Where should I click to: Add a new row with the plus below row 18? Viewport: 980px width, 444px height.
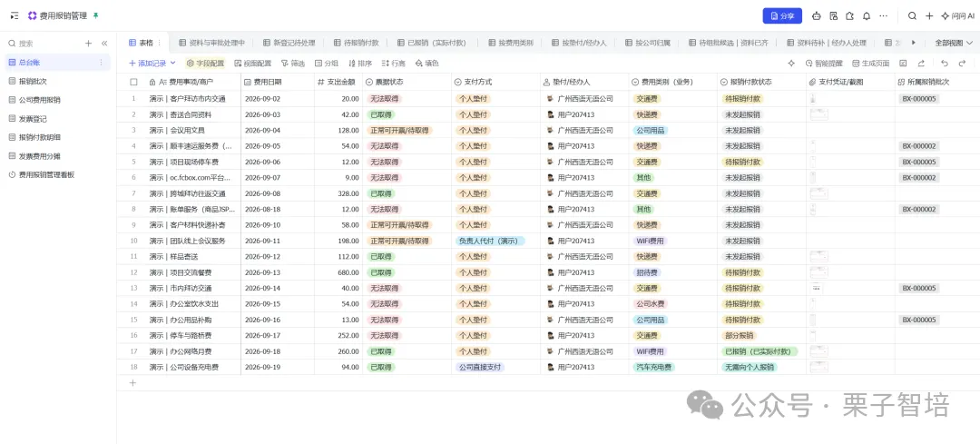(132, 383)
